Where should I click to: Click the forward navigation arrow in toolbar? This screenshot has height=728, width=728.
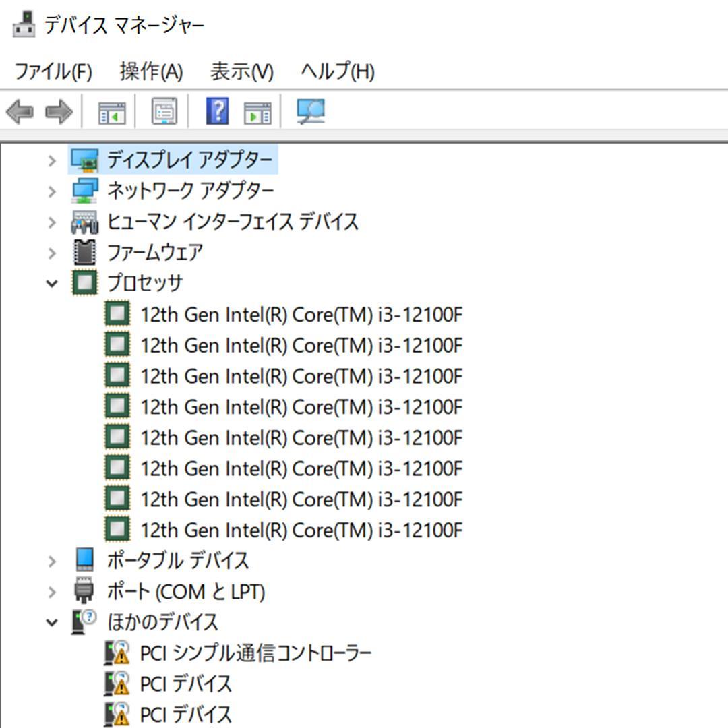click(59, 112)
